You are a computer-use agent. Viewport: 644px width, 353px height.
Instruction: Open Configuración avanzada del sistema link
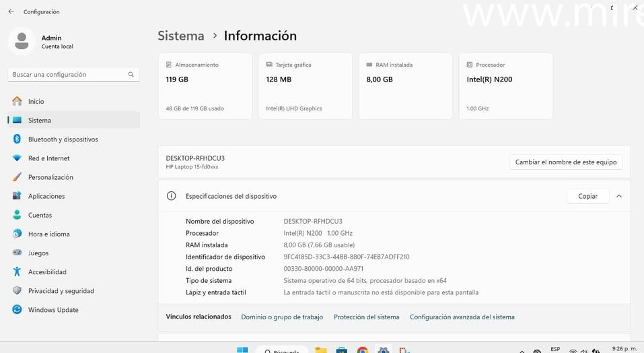tap(462, 317)
